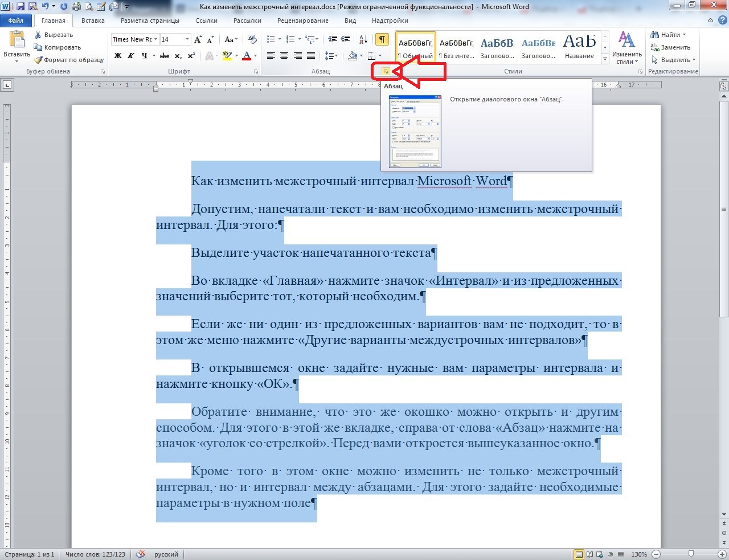Open the font color dropdown arrow
Viewport: 729px width, 560px height.
coord(255,56)
